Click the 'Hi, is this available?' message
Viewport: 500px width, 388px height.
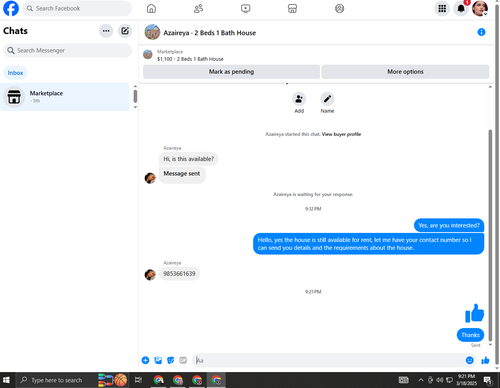click(x=189, y=159)
